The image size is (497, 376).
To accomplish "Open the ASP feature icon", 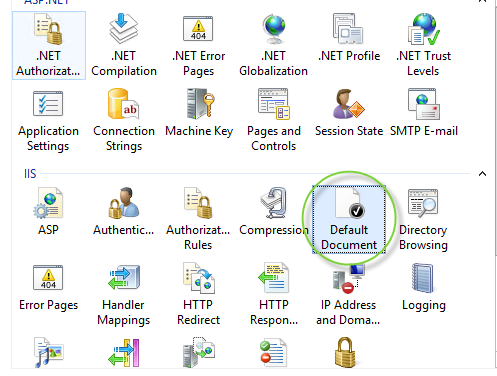I will pyautogui.click(x=48, y=212).
